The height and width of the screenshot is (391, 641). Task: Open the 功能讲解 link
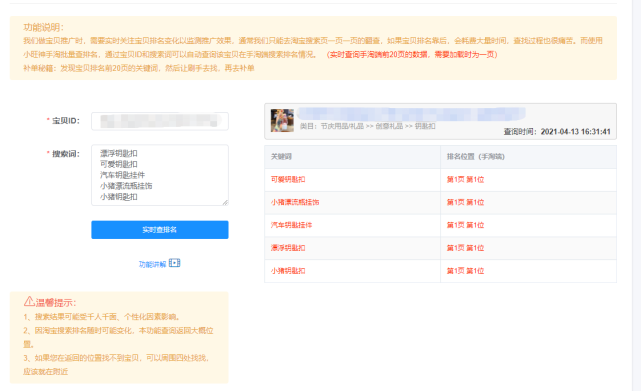coord(152,264)
